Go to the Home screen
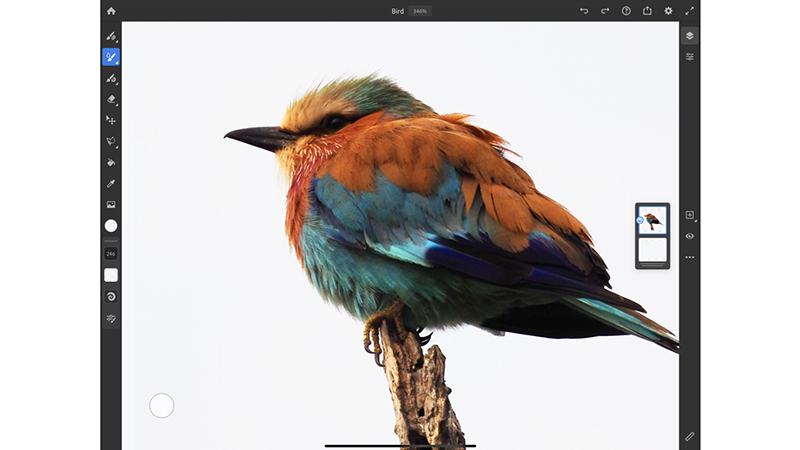This screenshot has width=800, height=450. pos(111,11)
